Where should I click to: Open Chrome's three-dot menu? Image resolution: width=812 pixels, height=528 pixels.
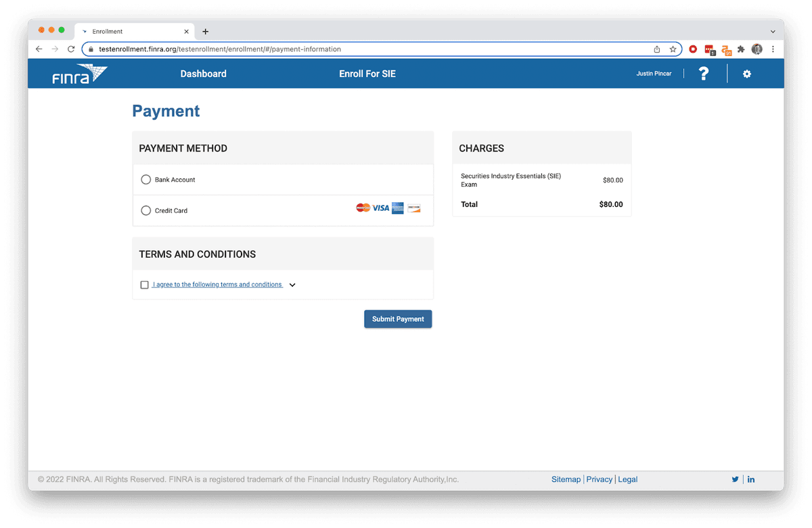(x=773, y=49)
